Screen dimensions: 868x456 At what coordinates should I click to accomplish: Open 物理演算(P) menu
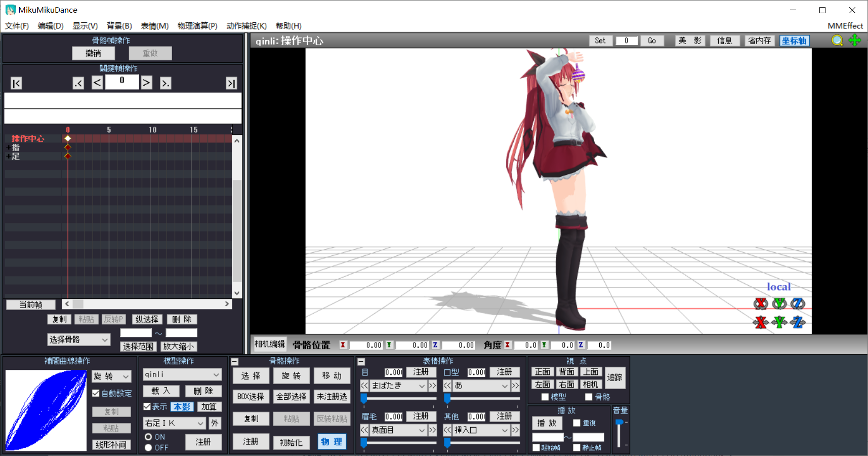tap(197, 26)
